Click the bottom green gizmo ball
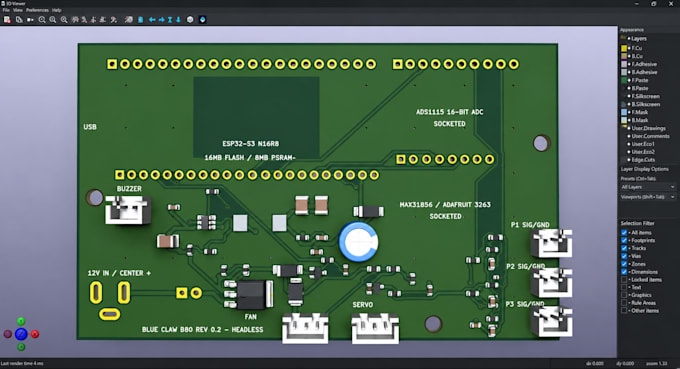This screenshot has height=369, width=680. point(21,347)
